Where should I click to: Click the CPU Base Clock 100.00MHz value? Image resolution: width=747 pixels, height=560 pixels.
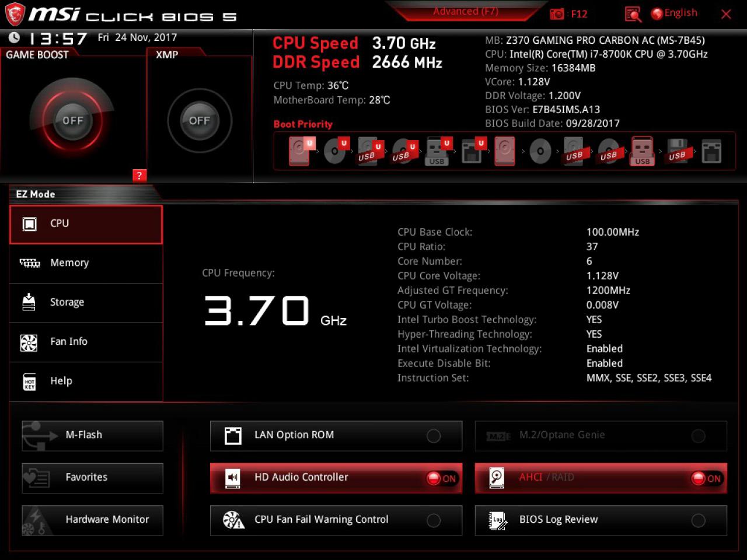[613, 232]
